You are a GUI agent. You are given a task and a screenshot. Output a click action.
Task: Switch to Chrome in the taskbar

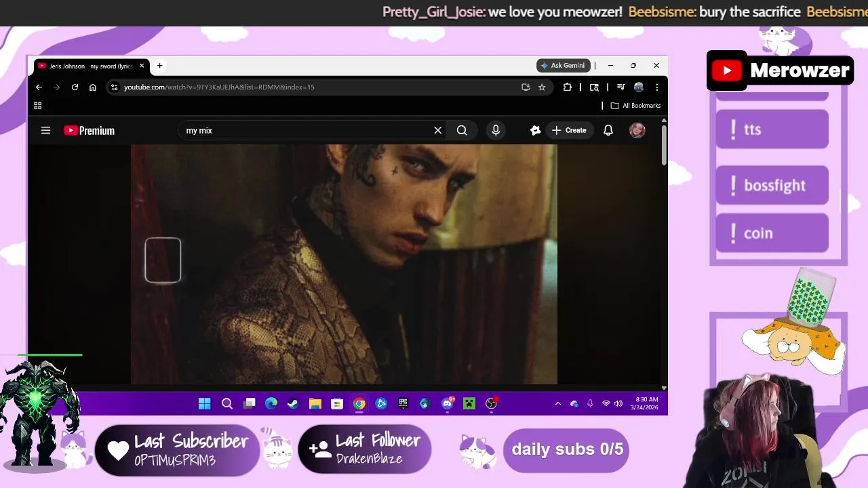click(359, 404)
